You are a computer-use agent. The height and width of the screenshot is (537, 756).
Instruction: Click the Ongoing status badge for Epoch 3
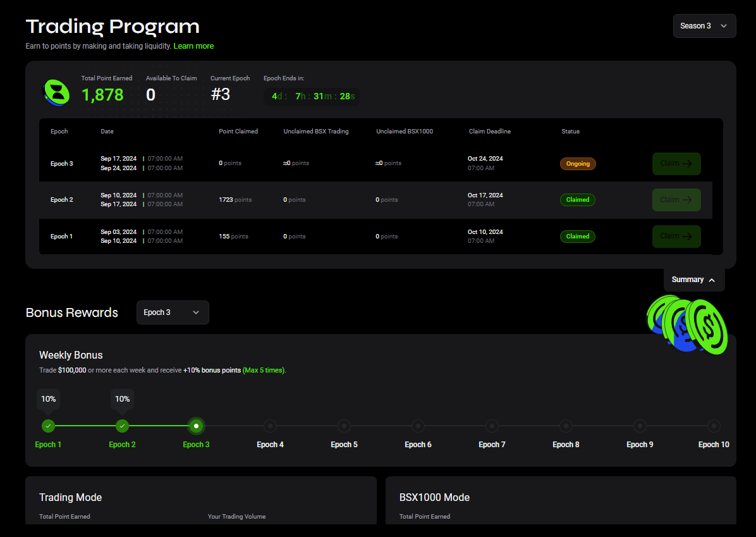[578, 164]
